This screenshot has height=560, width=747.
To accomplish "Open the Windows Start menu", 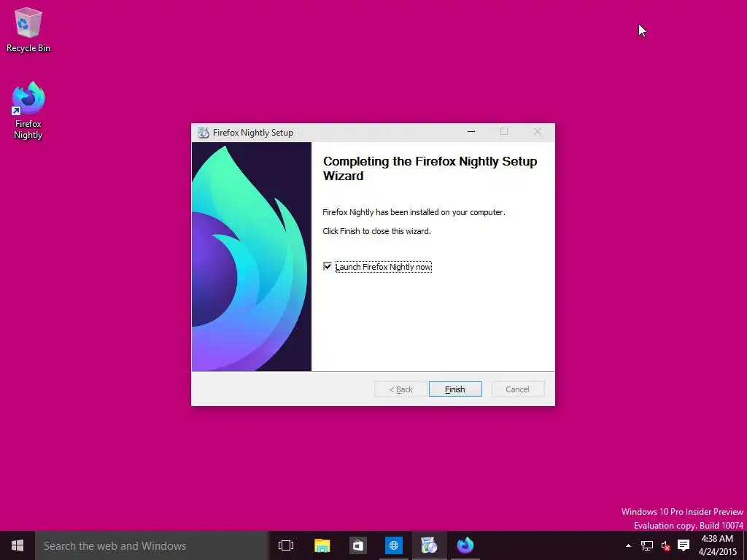I will (x=18, y=545).
